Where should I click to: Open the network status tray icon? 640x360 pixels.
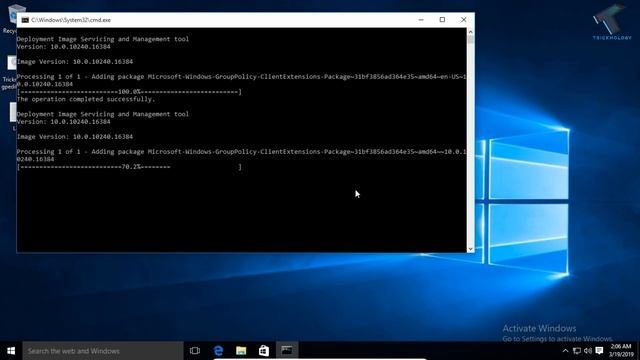point(577,351)
